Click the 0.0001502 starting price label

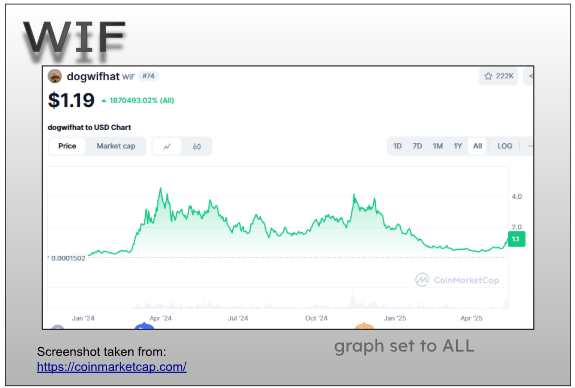68,258
